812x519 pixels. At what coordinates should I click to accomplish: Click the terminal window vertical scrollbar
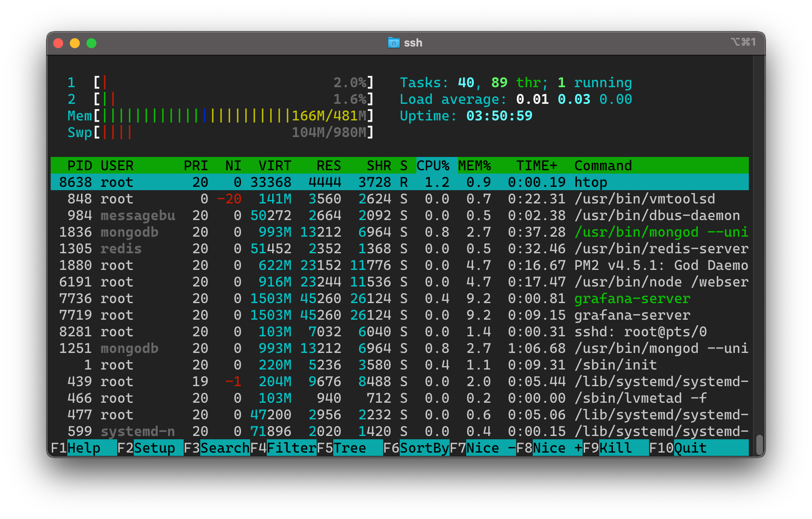(x=759, y=445)
